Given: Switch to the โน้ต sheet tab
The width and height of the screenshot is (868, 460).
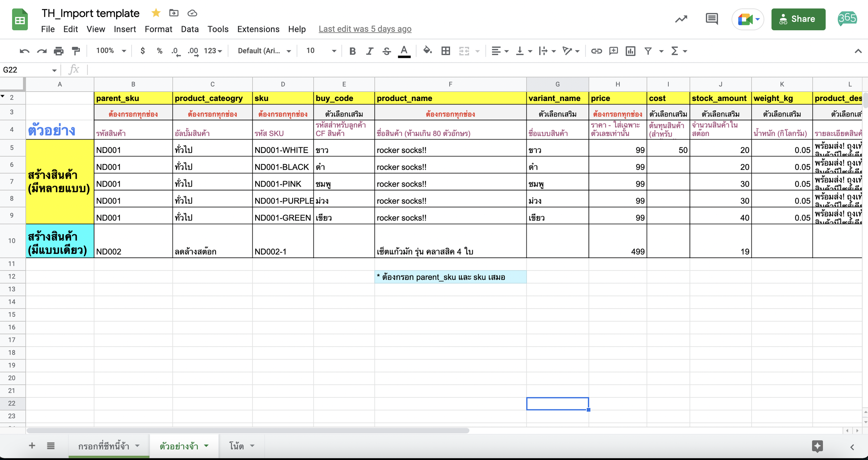Looking at the screenshot, I should (x=237, y=446).
